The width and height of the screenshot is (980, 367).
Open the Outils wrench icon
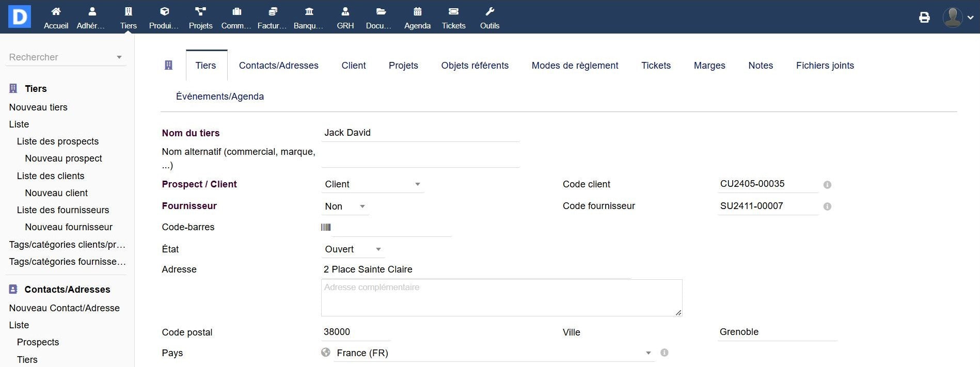[489, 12]
